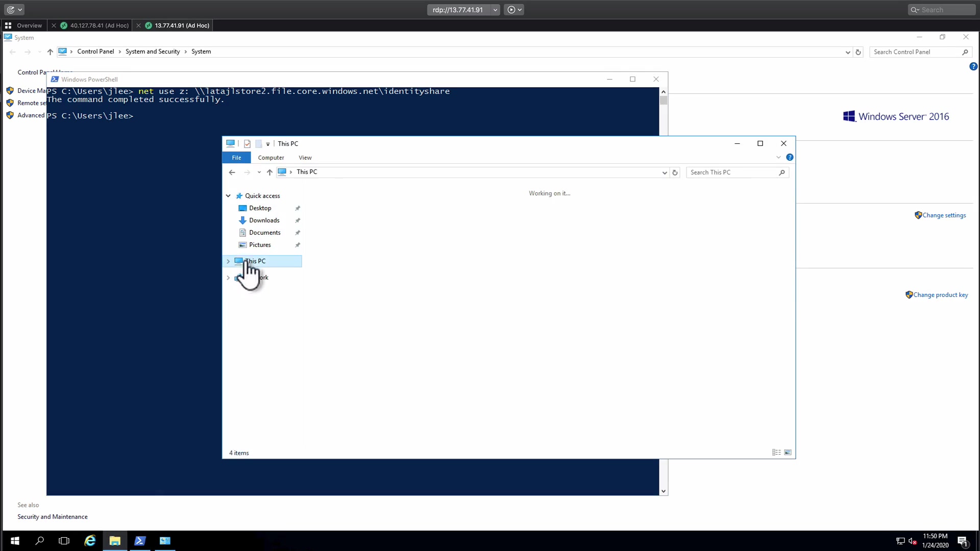The width and height of the screenshot is (980, 551).
Task: Click the Change product key link
Action: tap(940, 295)
